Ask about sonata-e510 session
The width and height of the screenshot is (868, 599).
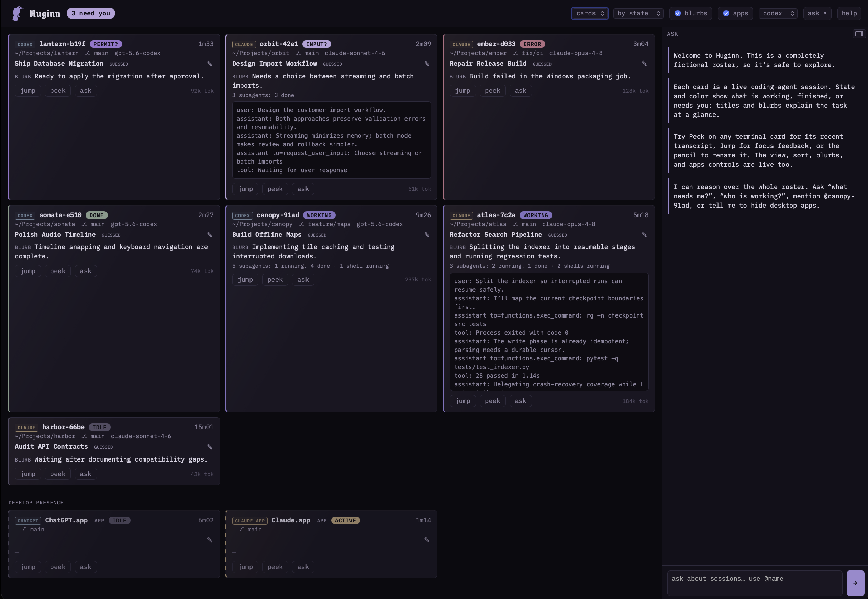tap(86, 271)
